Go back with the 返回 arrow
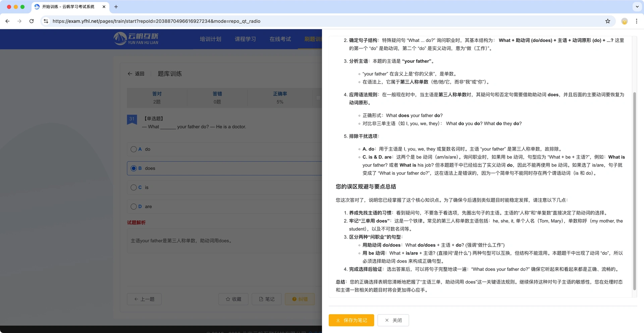 pyautogui.click(x=136, y=74)
